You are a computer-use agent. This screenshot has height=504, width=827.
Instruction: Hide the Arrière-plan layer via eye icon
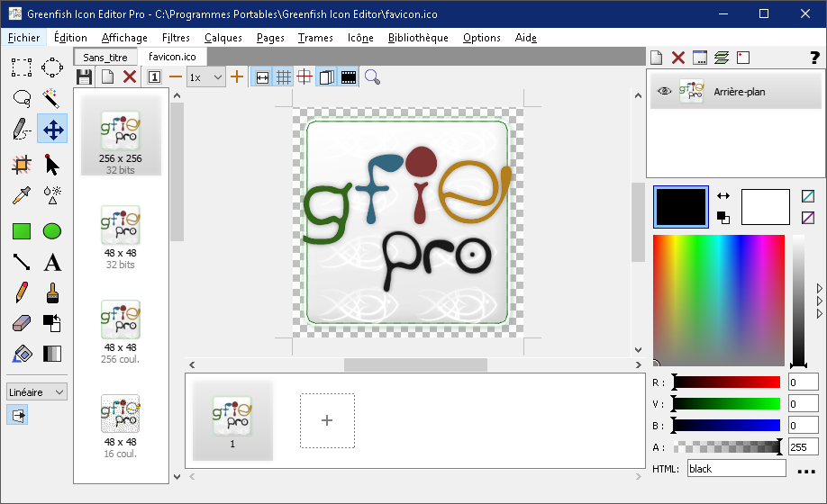click(664, 91)
